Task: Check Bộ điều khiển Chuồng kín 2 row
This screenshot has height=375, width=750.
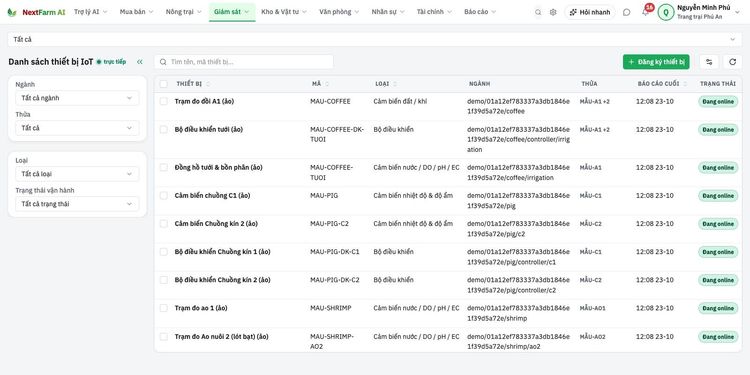Action: 164,280
